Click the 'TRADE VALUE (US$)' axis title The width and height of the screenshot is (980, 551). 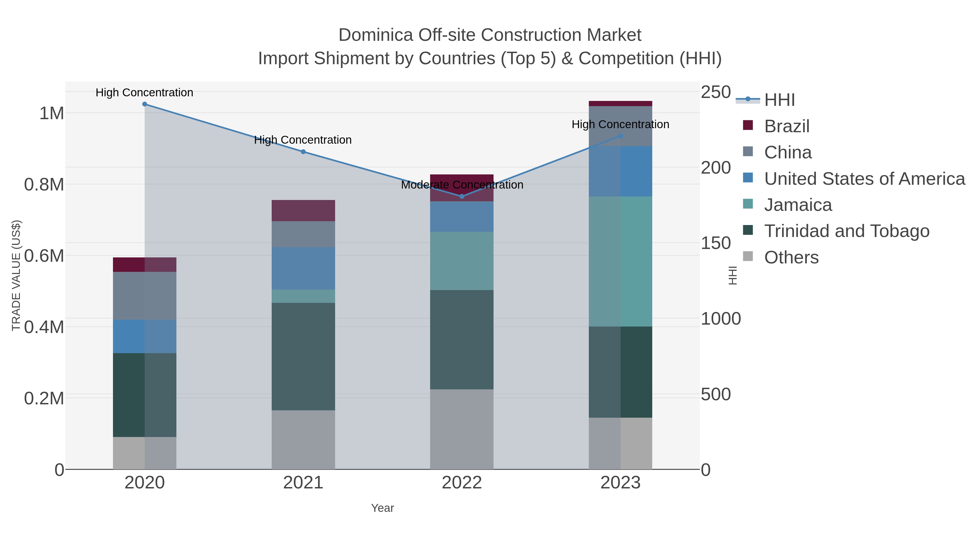click(x=16, y=275)
